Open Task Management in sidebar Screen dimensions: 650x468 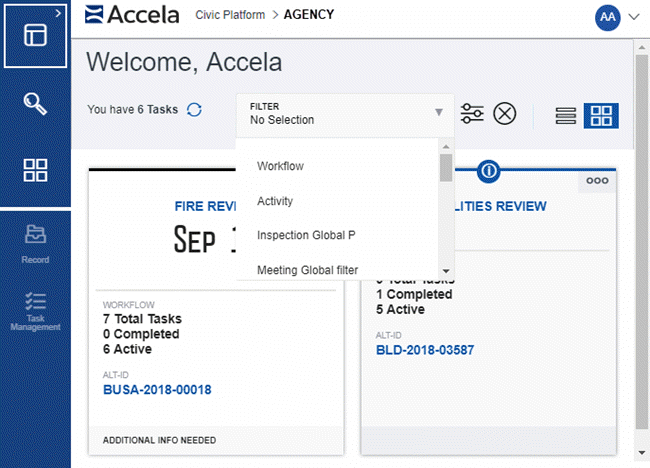tap(35, 311)
